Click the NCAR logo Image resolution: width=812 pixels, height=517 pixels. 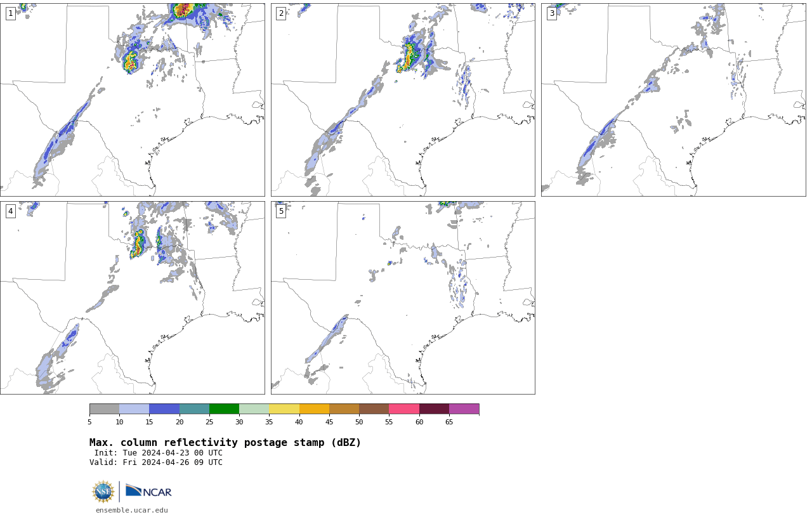[148, 491]
